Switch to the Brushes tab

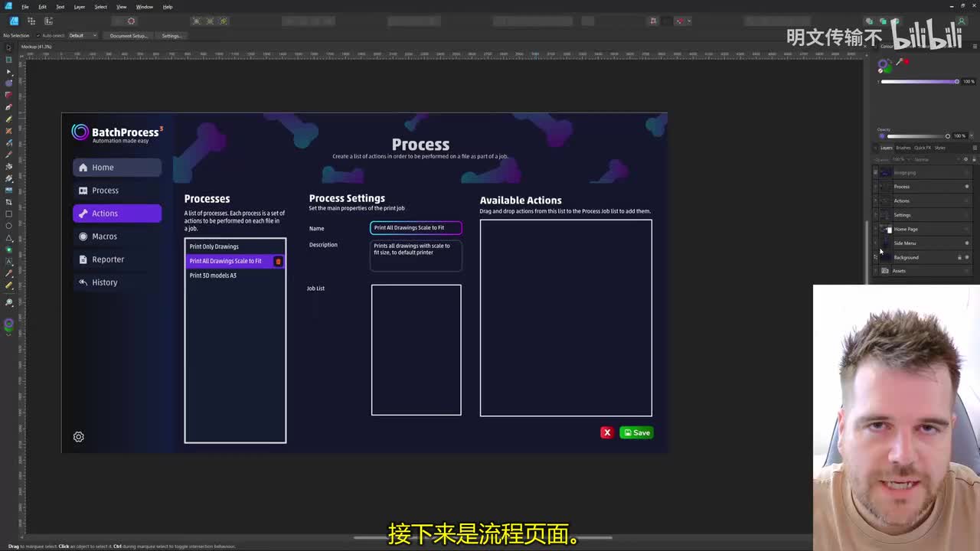click(x=903, y=148)
